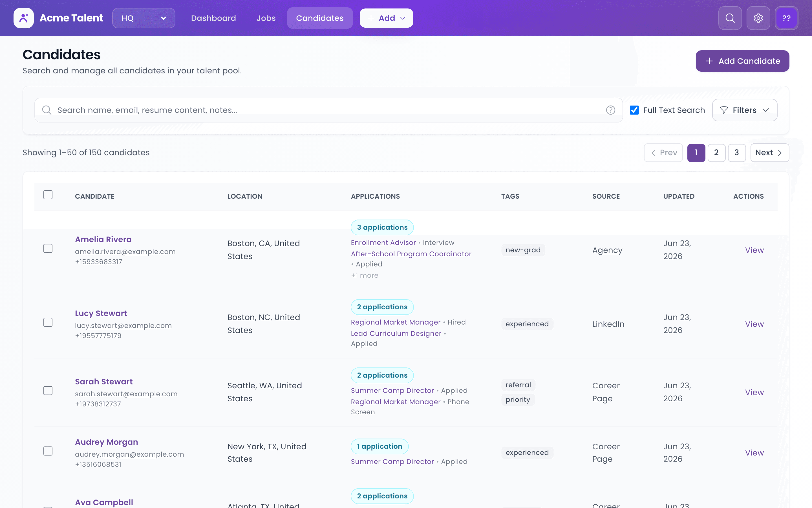
Task: Click the new-grad tag
Action: pyautogui.click(x=523, y=250)
